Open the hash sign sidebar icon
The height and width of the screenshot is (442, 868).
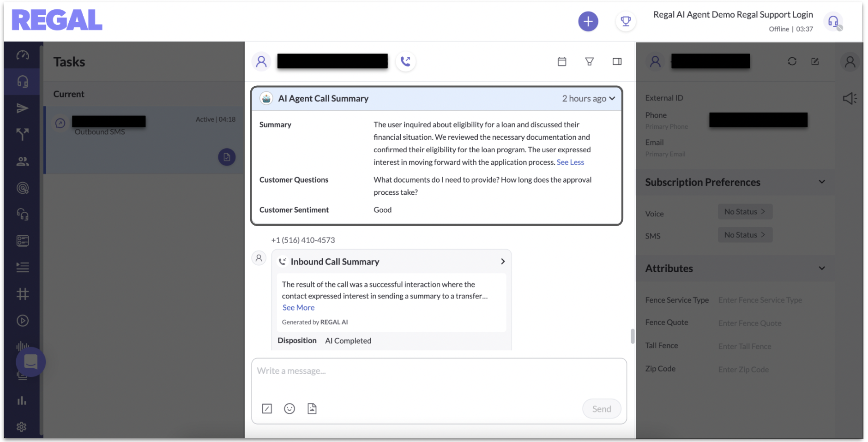click(x=23, y=294)
